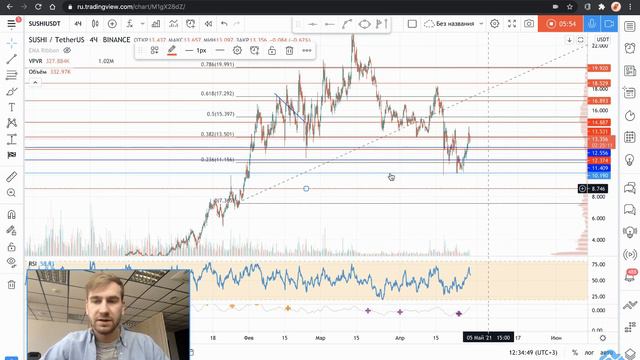
Task: Toggle stay-in-drawing-mode pencil lock
Action: click(x=11, y=231)
